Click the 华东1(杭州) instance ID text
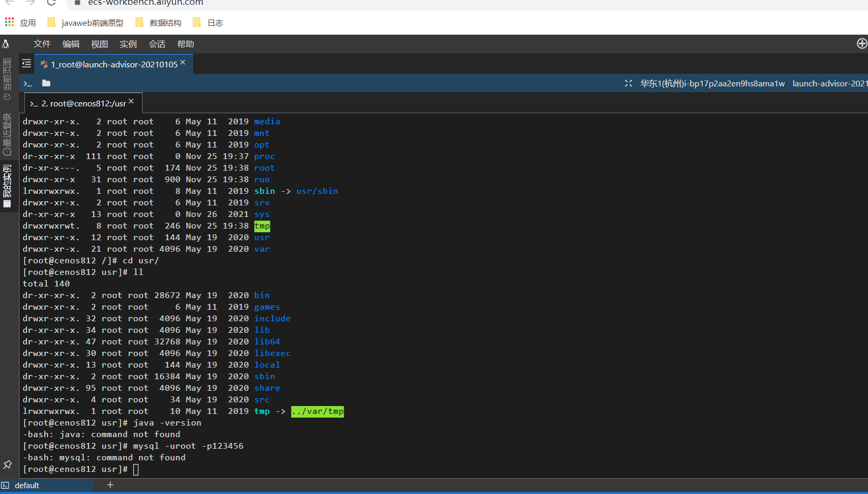This screenshot has width=868, height=494. click(712, 83)
